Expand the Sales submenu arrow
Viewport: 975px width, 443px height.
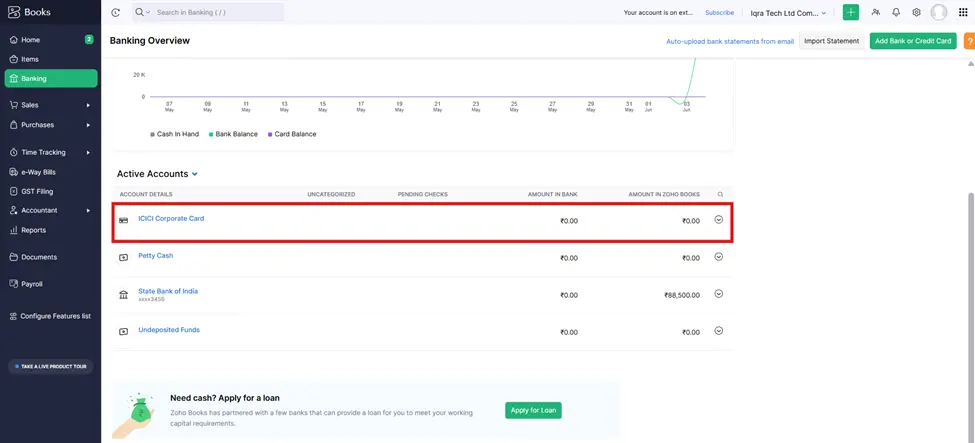88,106
